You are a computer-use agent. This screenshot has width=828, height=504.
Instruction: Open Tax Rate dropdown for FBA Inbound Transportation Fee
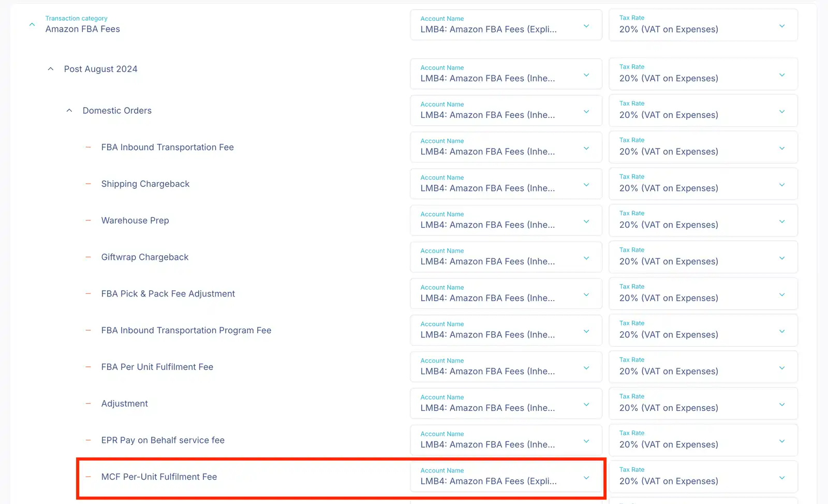point(703,147)
